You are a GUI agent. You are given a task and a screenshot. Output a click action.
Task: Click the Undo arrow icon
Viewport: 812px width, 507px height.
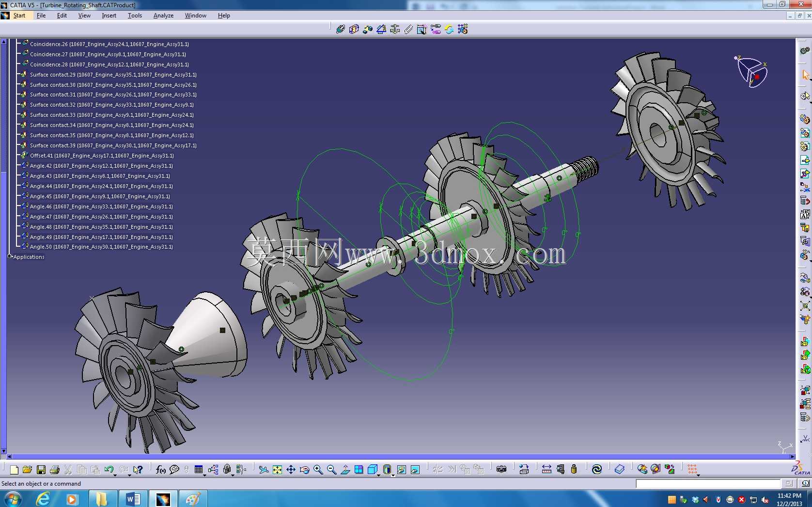click(109, 469)
